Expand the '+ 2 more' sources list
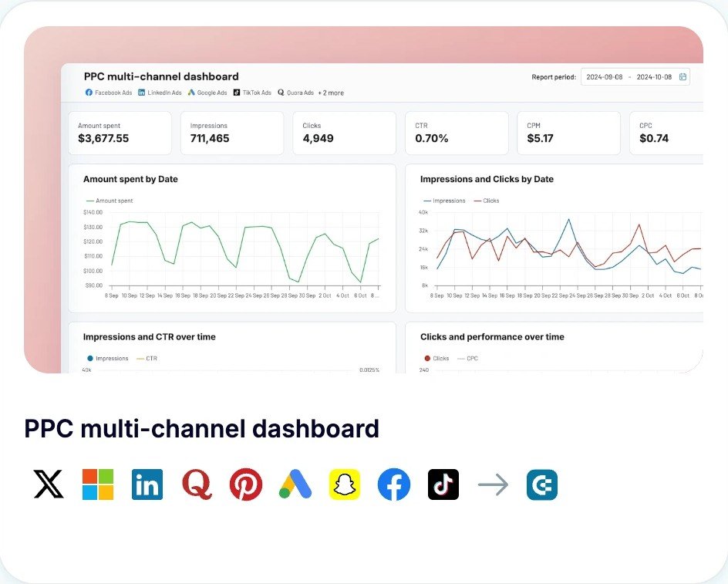This screenshot has width=728, height=584. (330, 93)
